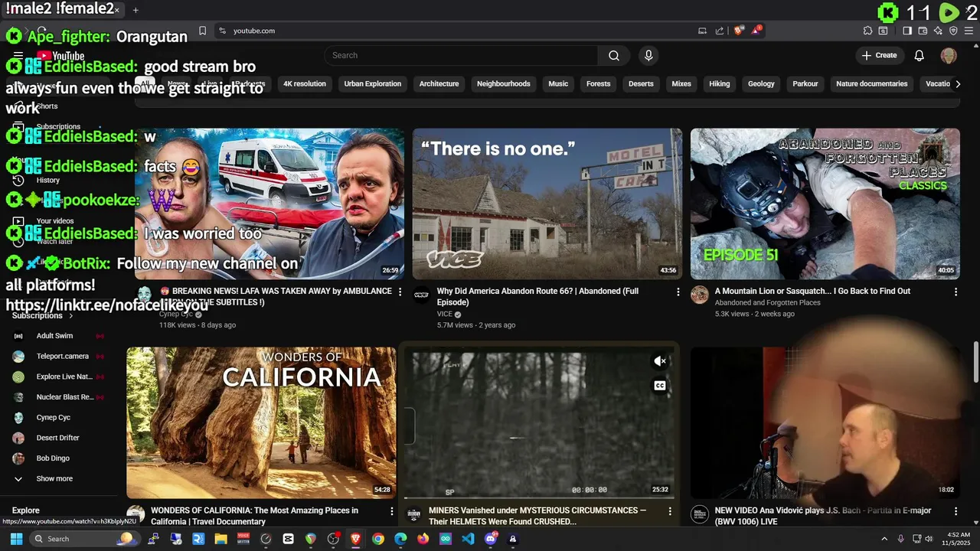Image resolution: width=980 pixels, height=551 pixels.
Task: Click the share page icon in address bar
Action: (x=720, y=31)
